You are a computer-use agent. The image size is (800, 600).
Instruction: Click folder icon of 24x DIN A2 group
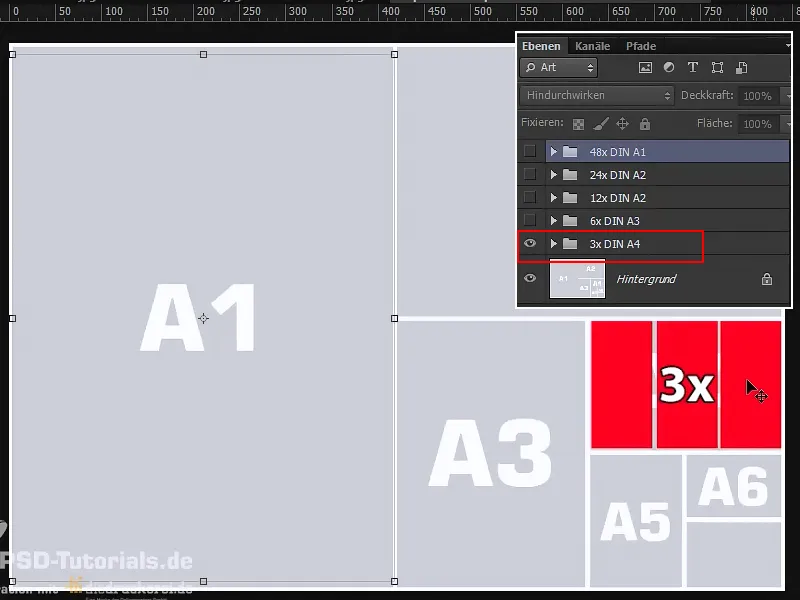570,174
